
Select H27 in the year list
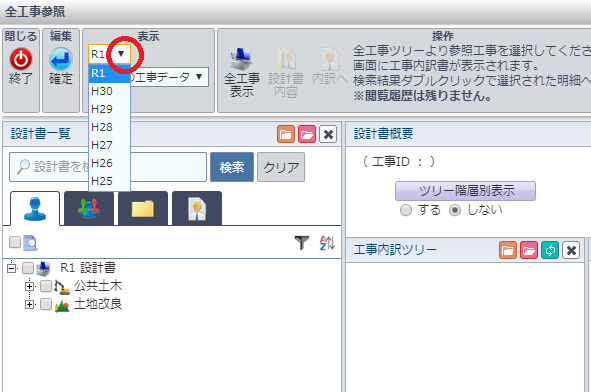109,145
